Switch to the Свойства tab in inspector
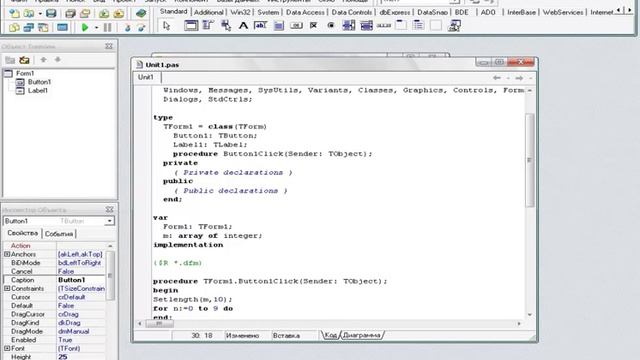The height and width of the screenshot is (360, 640). [x=22, y=233]
